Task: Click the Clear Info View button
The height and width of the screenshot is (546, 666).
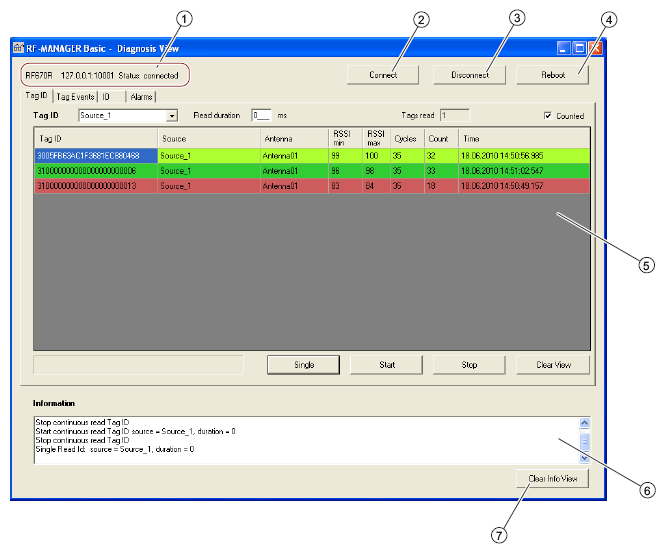Action: 553,479
